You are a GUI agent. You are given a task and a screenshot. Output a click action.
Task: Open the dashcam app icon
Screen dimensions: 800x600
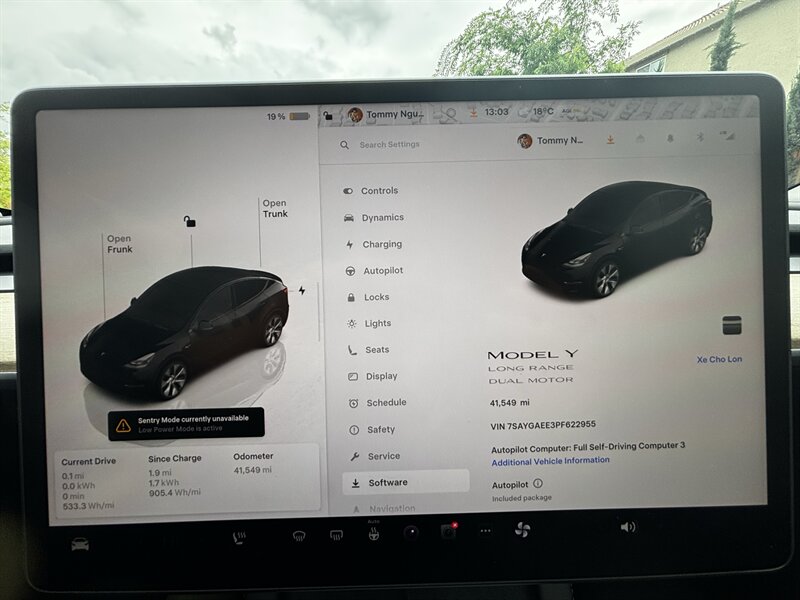(x=447, y=531)
